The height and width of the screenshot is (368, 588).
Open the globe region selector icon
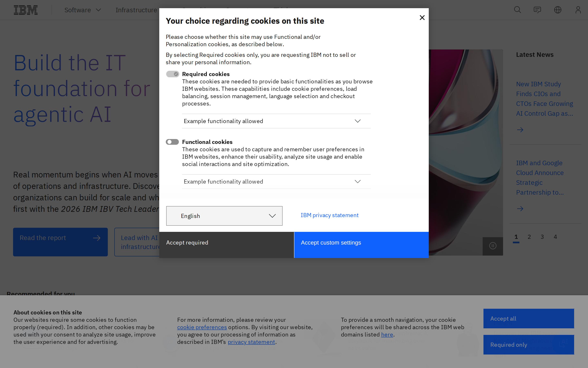coord(558,10)
